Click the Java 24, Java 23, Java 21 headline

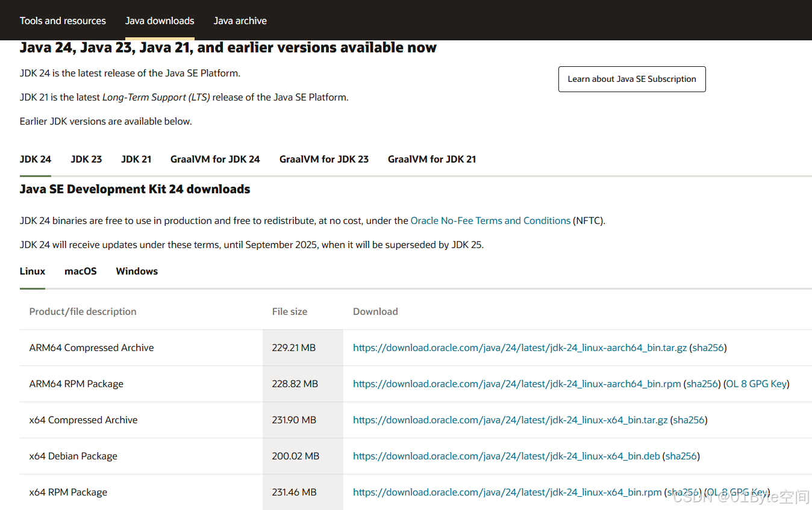point(228,48)
